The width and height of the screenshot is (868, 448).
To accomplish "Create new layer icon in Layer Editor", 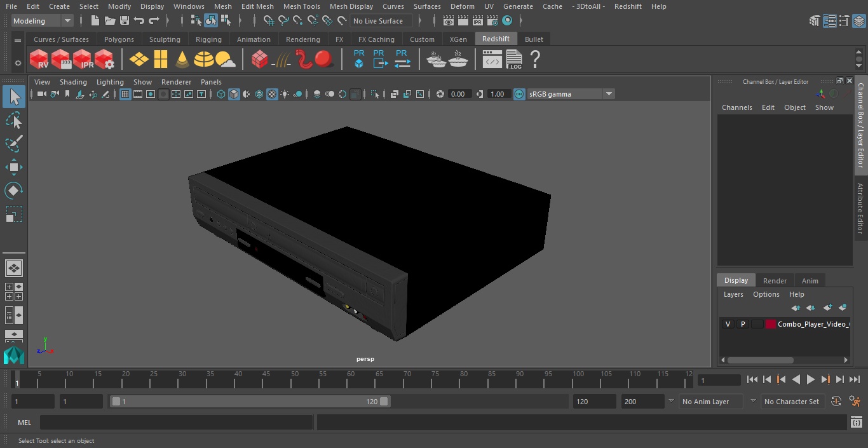I will [x=827, y=308].
